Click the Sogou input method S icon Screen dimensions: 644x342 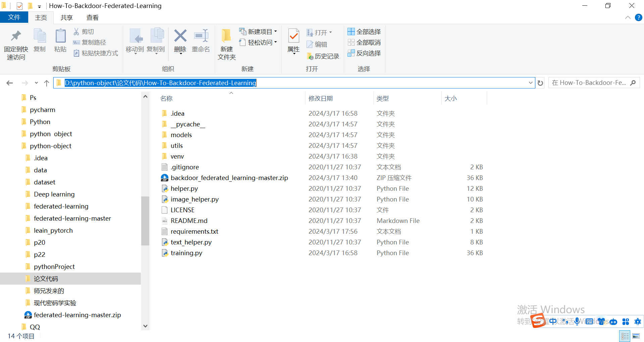(538, 321)
